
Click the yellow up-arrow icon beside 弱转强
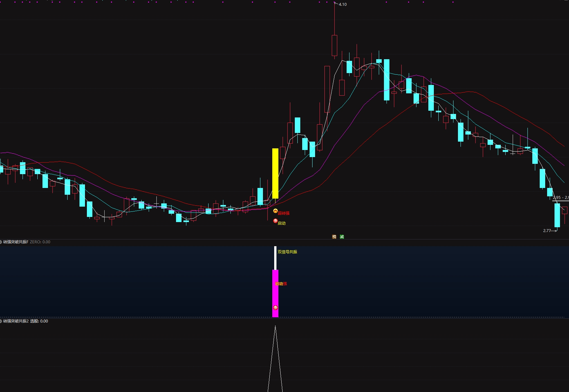[275, 211]
